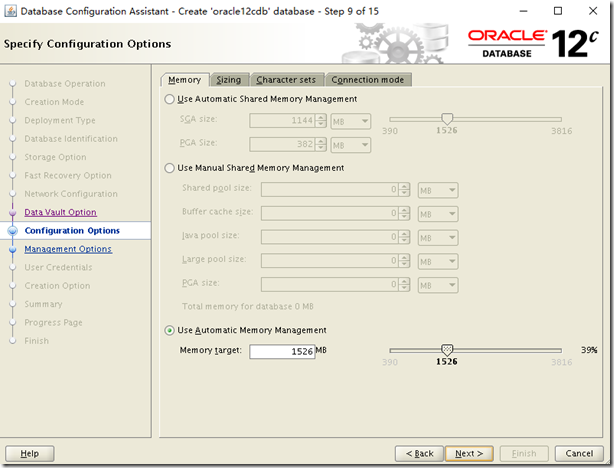
Task: Click manual PGA size stepper arrows
Action: pyautogui.click(x=405, y=284)
